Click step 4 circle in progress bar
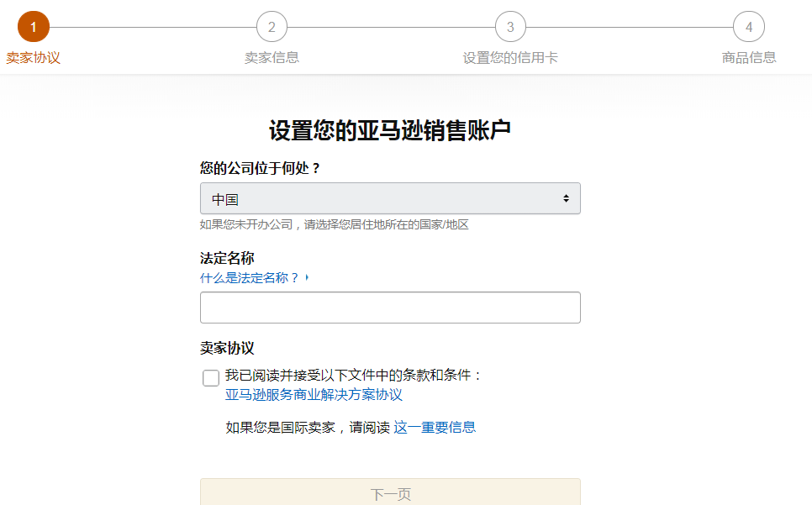Viewport: 812px width, 505px height. pos(749,27)
